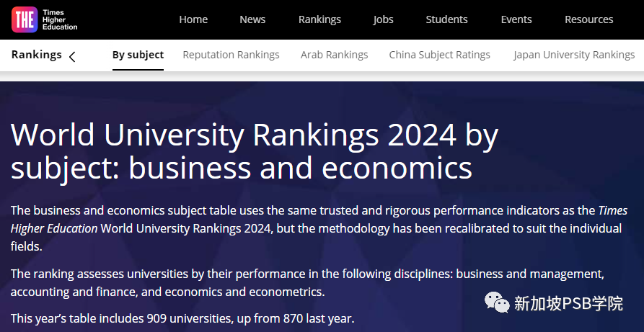The image size is (644, 332).
Task: Open the Students menu item
Action: click(x=446, y=19)
